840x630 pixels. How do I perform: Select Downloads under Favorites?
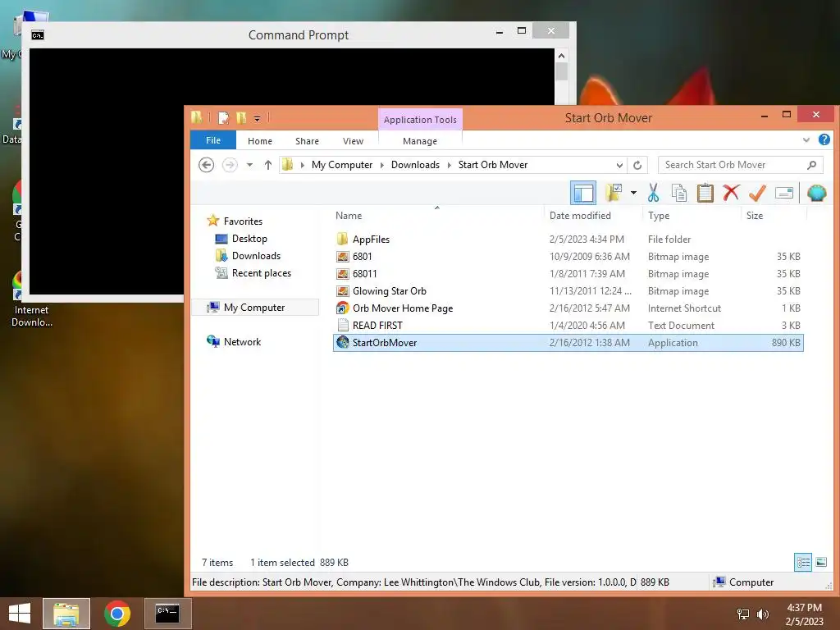pyautogui.click(x=248, y=256)
